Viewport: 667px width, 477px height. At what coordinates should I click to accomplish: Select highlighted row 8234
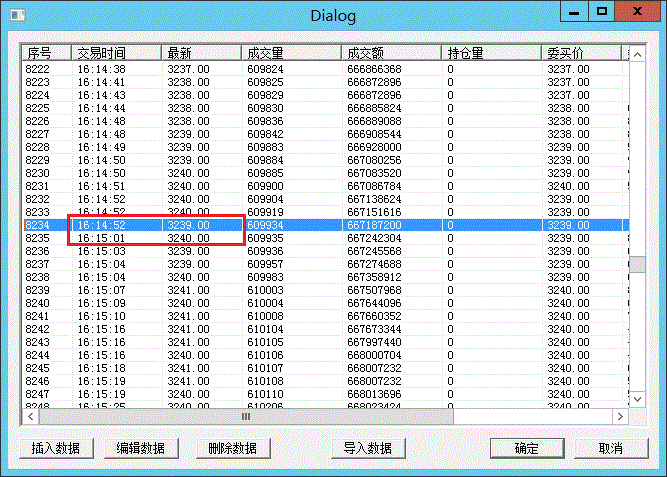38,226
